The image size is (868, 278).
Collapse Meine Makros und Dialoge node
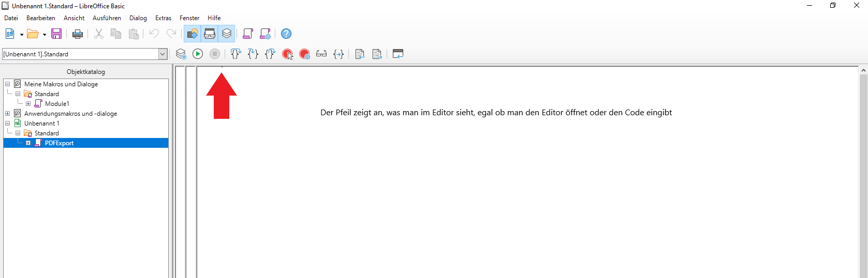(x=8, y=84)
